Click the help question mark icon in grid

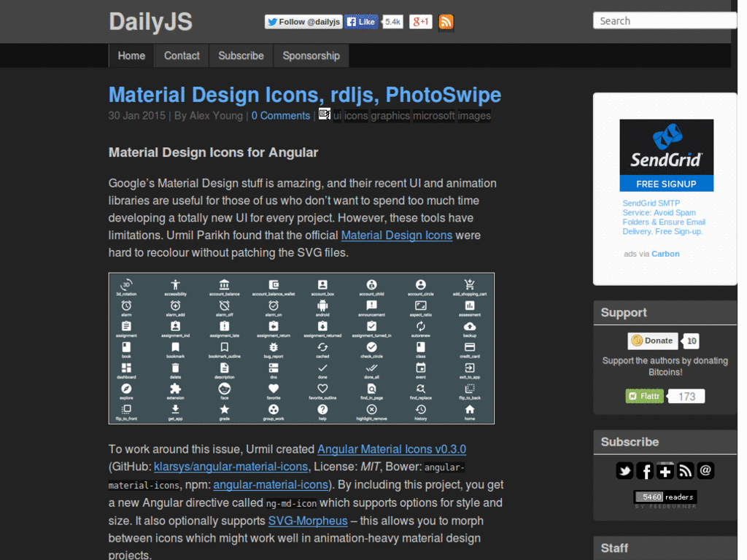(x=322, y=410)
